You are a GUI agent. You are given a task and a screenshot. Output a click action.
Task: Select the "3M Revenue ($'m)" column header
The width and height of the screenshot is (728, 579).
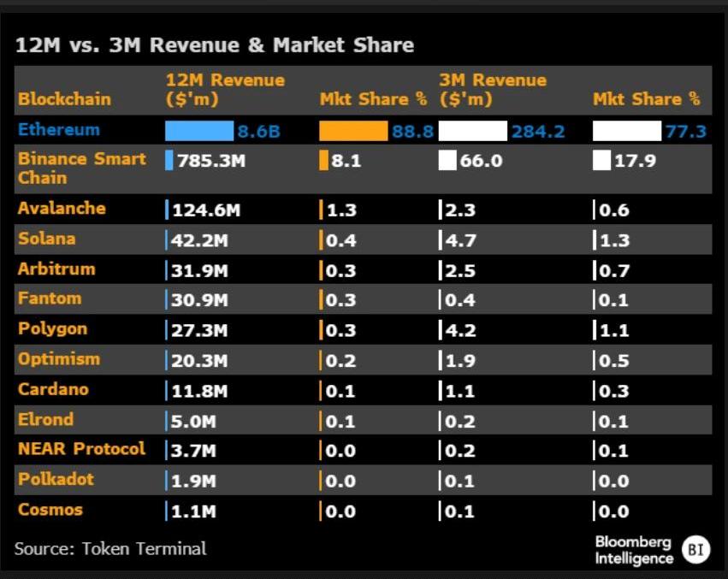click(x=493, y=90)
